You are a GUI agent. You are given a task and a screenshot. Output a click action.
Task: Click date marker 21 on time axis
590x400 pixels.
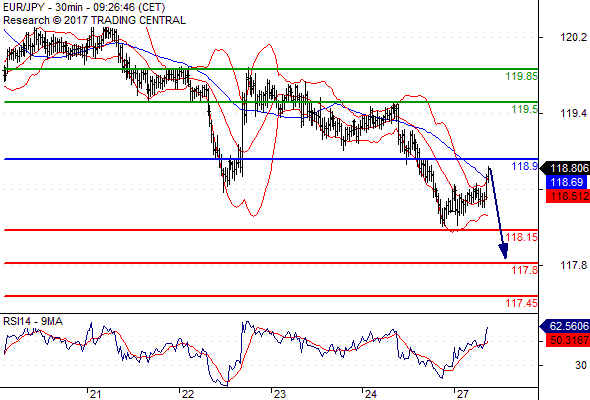pos(95,394)
